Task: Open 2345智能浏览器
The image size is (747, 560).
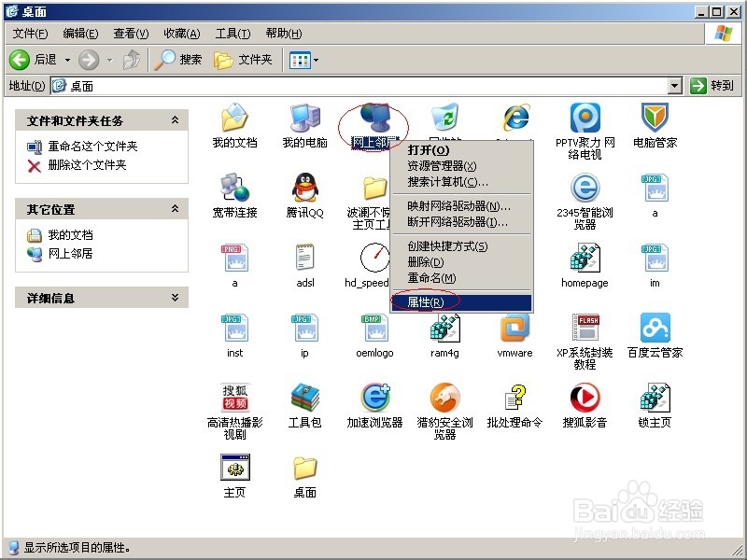Action: (584, 191)
